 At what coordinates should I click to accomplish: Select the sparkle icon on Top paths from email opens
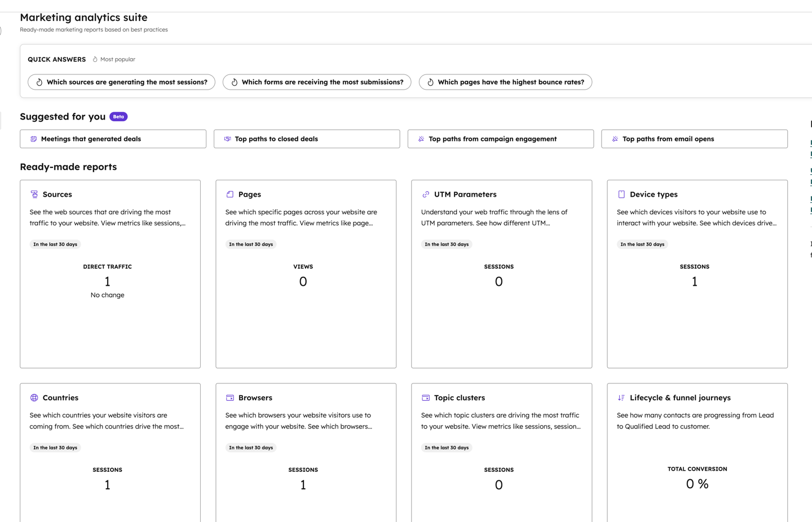click(614, 139)
